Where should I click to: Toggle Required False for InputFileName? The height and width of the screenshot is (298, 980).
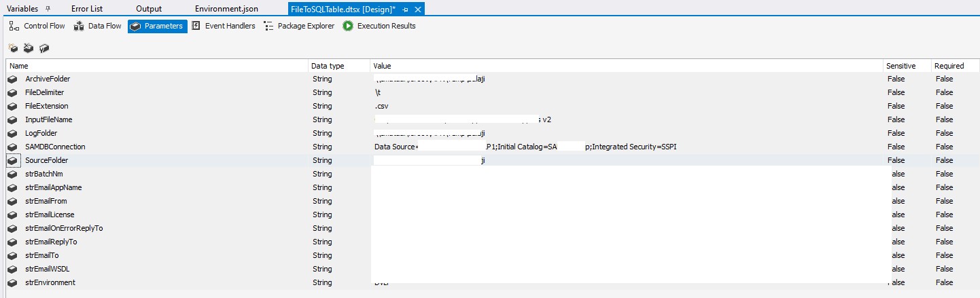click(x=944, y=119)
